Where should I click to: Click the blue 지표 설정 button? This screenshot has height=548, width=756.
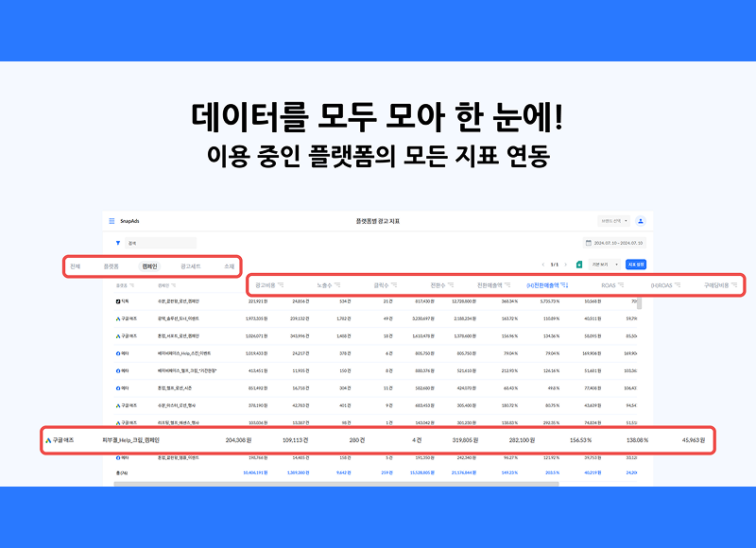636,265
